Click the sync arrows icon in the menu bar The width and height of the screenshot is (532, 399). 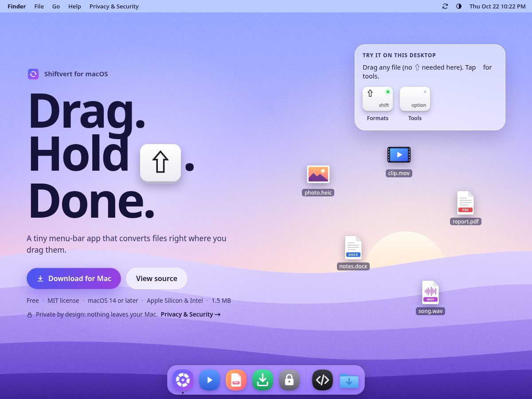445,6
